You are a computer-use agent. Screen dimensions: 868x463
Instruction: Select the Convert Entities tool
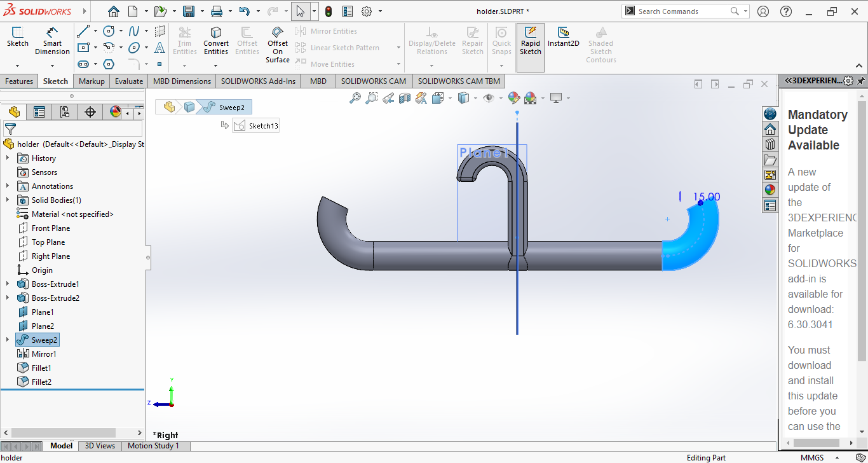pos(216,41)
